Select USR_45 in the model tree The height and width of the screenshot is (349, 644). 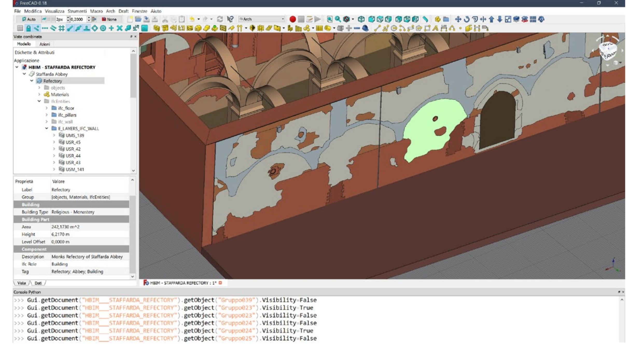(73, 142)
